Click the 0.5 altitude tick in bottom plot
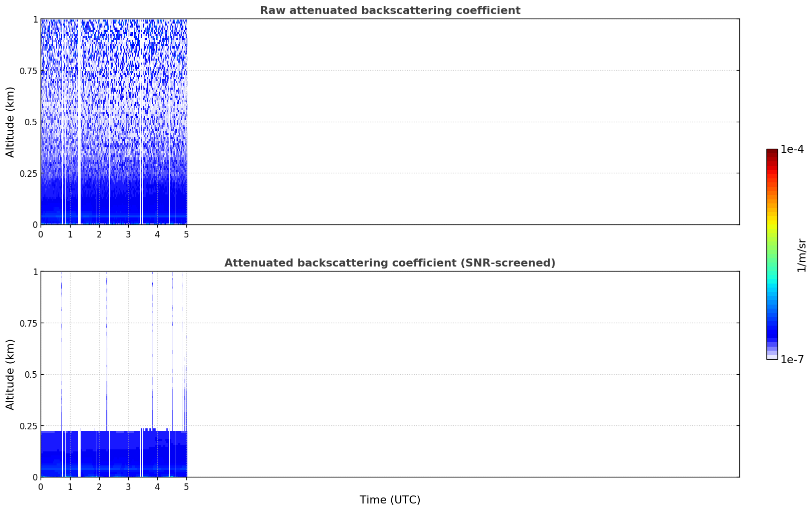 tap(32, 375)
